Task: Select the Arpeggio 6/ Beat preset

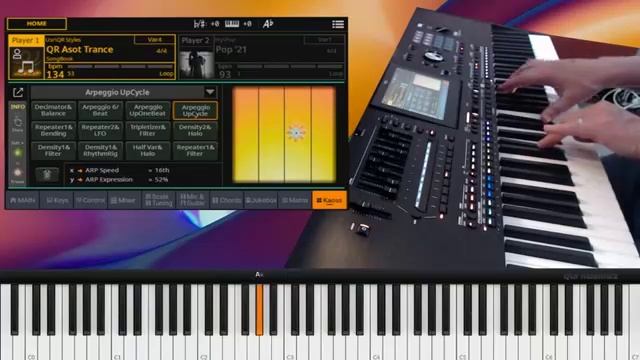Action: point(100,110)
